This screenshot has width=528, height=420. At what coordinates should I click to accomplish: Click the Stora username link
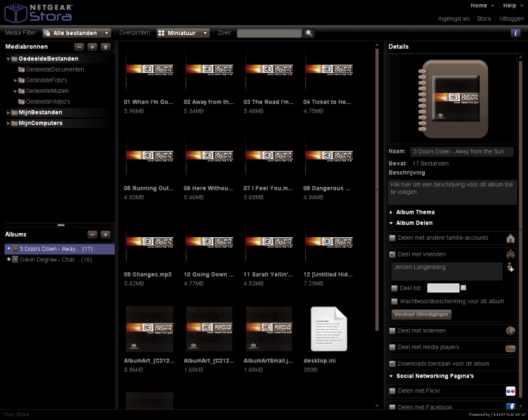click(483, 19)
